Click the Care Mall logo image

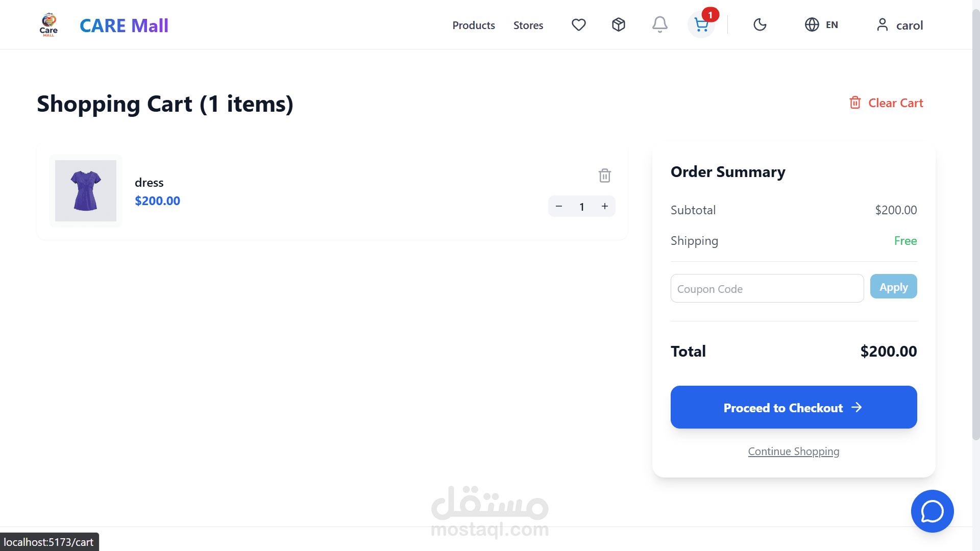point(48,24)
